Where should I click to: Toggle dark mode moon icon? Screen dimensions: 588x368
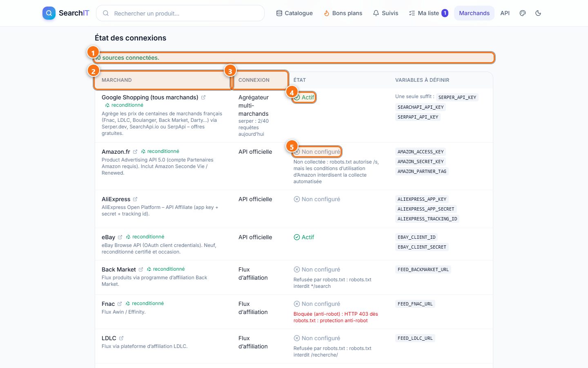[x=538, y=13]
